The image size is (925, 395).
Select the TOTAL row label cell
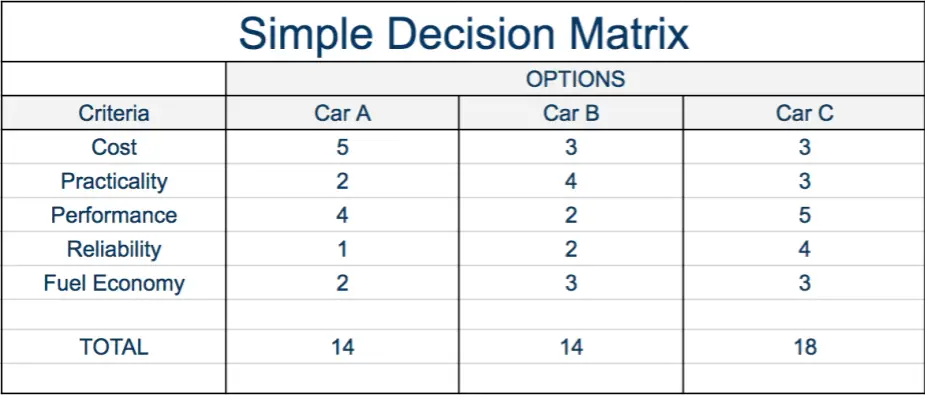point(114,347)
